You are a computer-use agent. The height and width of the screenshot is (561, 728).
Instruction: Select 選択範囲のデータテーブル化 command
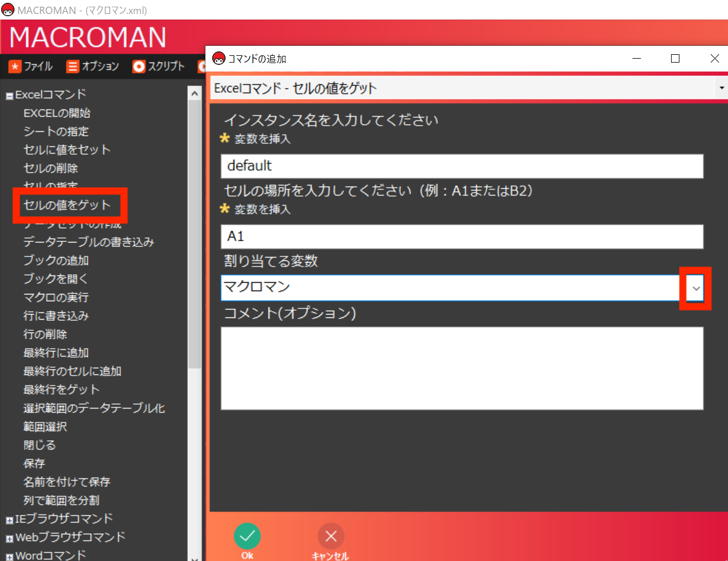click(x=94, y=408)
